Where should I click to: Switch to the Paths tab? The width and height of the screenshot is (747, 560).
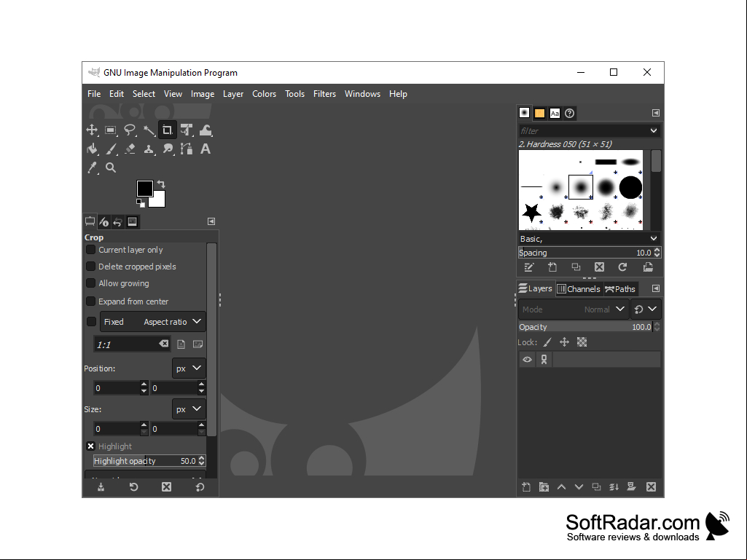620,288
